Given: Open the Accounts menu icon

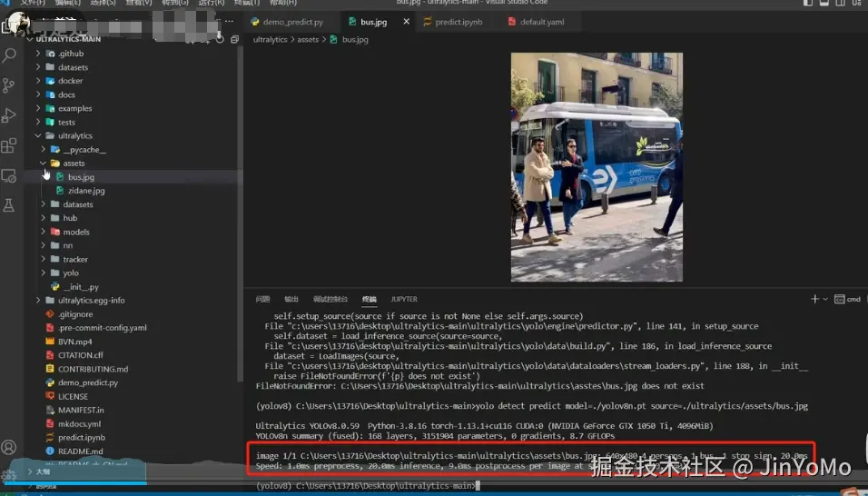Looking at the screenshot, I should pyautogui.click(x=8, y=447).
